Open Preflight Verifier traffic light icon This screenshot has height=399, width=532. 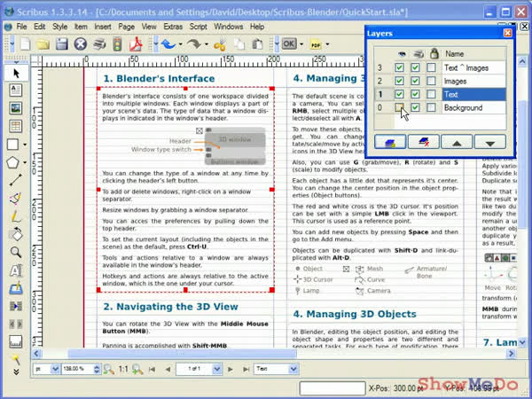117,44
